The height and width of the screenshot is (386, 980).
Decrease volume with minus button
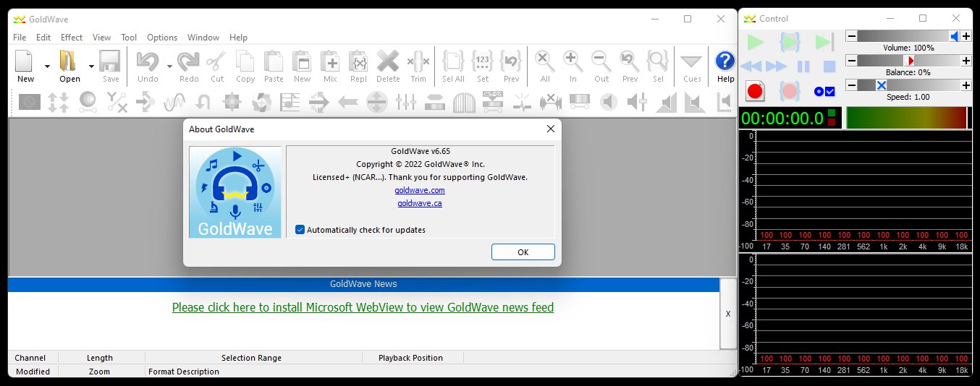pos(852,36)
